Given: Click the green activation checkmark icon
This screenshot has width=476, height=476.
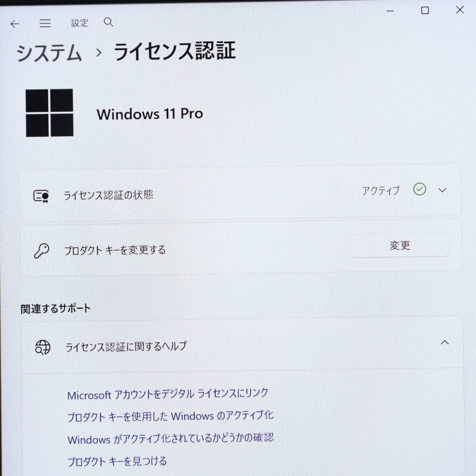Looking at the screenshot, I should pos(420,189).
